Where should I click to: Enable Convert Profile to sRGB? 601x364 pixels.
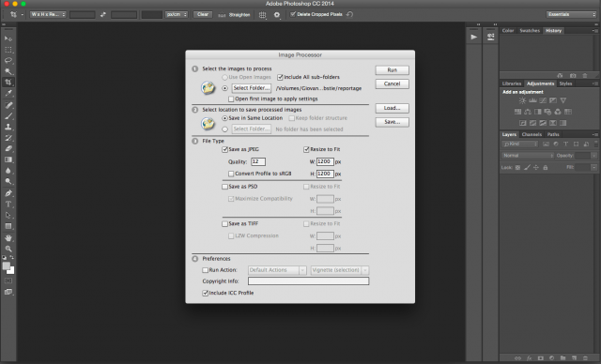coord(231,174)
